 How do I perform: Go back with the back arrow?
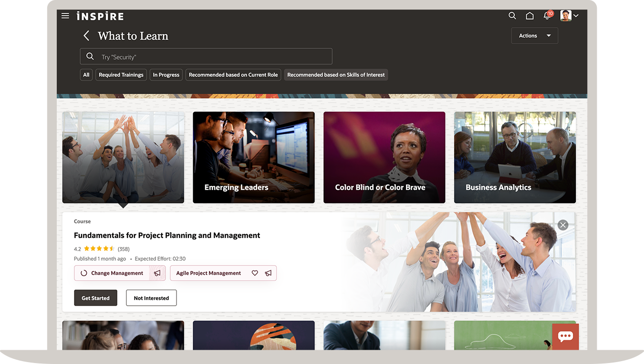pos(86,36)
